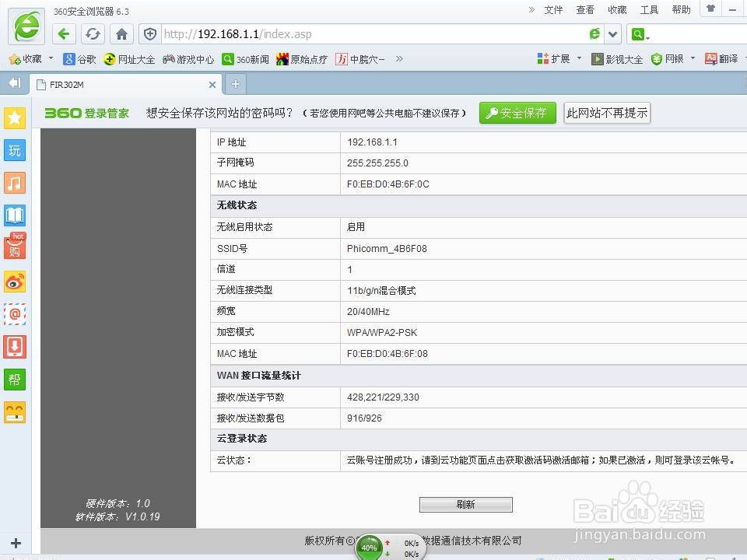747x560 pixels.
Task: Open the 中脘穴 bookmark
Action: click(x=360, y=59)
